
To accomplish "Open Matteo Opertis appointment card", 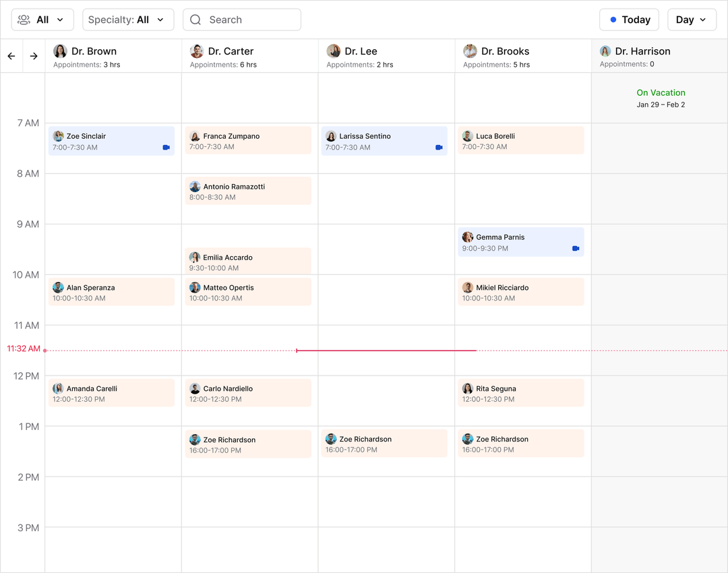I will coord(248,292).
